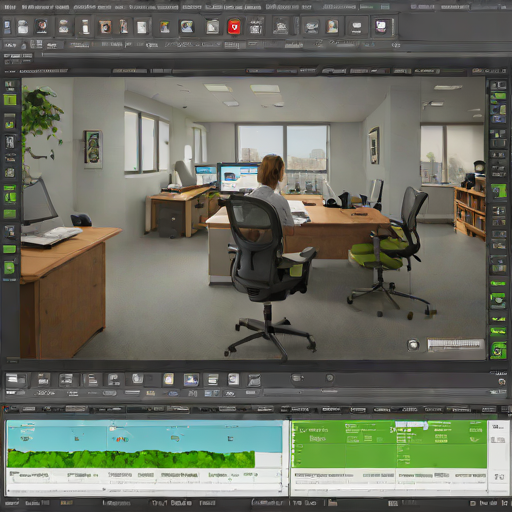The width and height of the screenshot is (512, 512).
Task: Click the dark circular icon with red center in the top toolbar
Action: [x=41, y=26]
